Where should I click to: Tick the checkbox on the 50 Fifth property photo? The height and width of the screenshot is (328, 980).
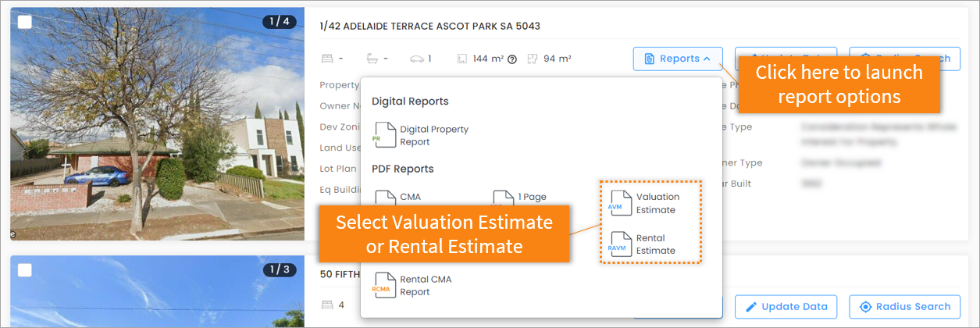25,270
